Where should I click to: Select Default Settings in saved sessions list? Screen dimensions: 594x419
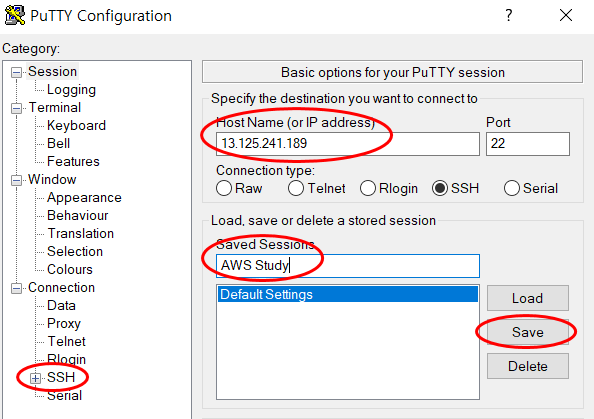[x=348, y=294]
